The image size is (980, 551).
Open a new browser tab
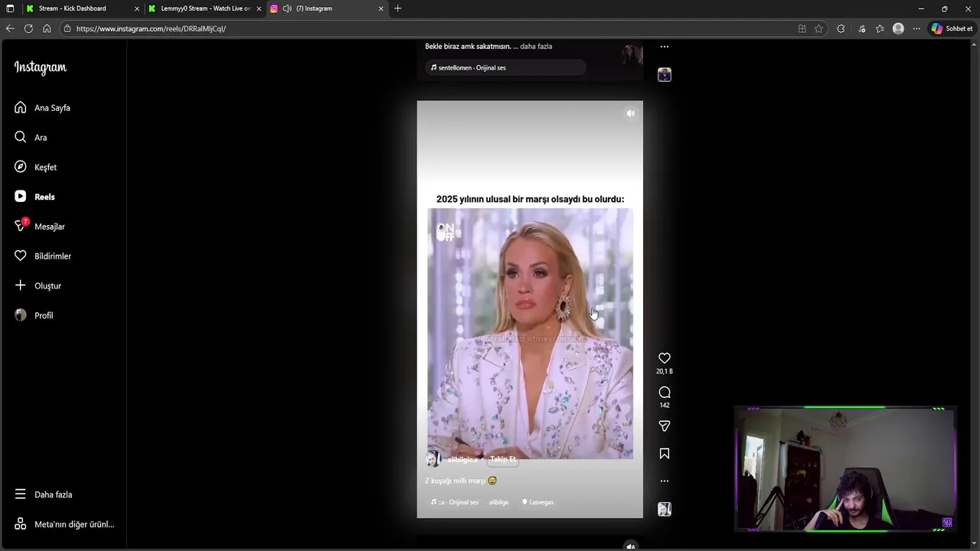(x=397, y=8)
